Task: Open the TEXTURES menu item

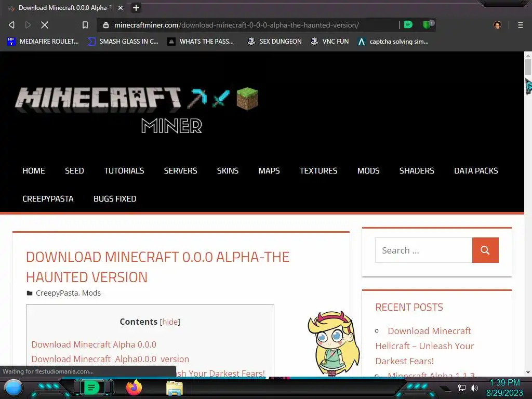Action: 318,170
